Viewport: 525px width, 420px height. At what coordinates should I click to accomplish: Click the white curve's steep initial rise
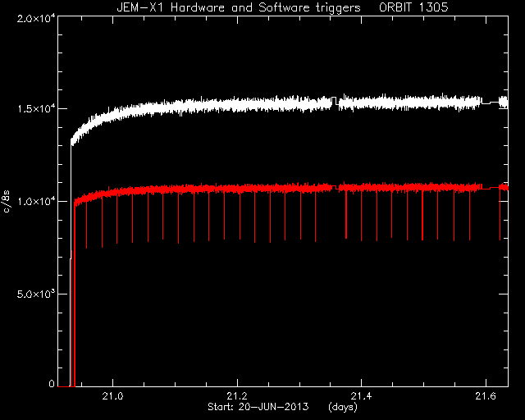[71, 201]
